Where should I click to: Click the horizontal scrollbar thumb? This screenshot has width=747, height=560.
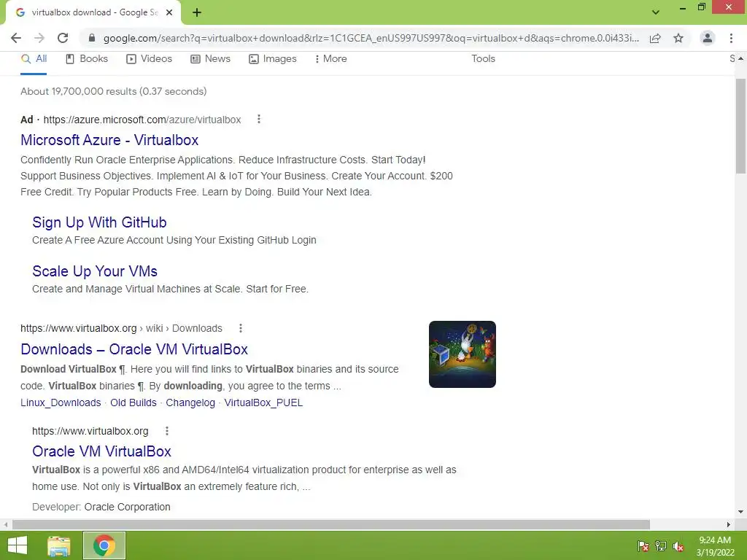pyautogui.click(x=331, y=524)
